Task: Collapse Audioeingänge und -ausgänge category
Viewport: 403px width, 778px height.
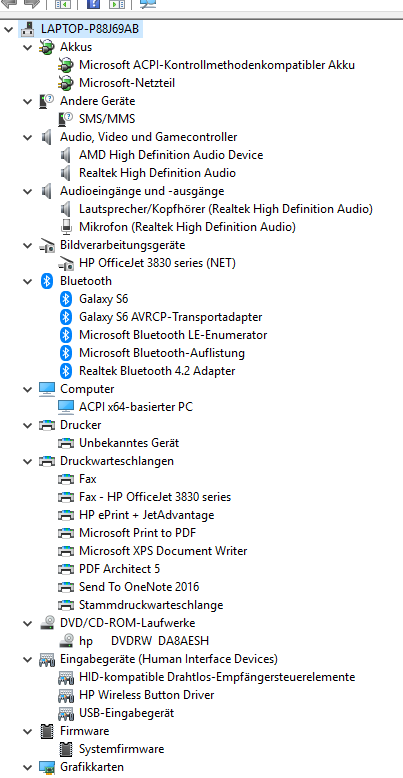Action: tap(27, 191)
